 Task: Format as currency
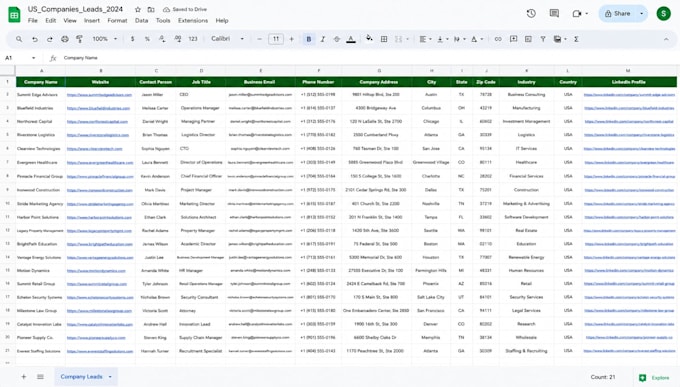pyautogui.click(x=132, y=39)
